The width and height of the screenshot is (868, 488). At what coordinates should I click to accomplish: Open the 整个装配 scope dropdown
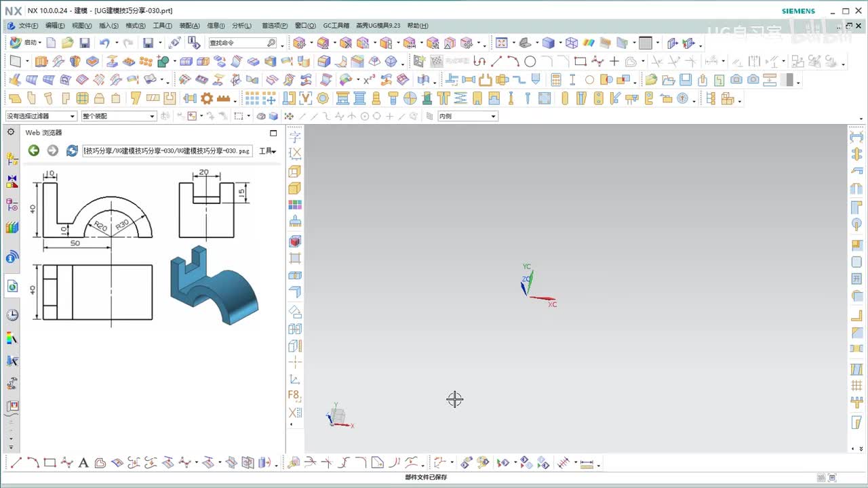(x=119, y=116)
